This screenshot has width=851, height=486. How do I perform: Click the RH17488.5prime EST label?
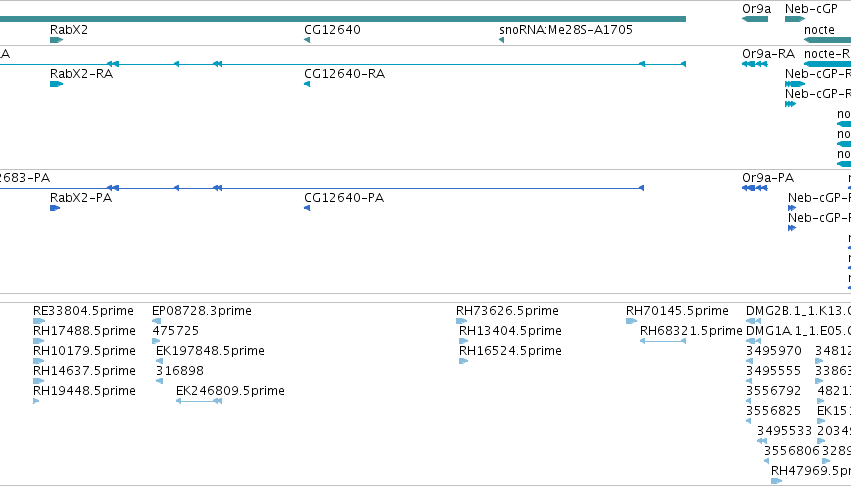[84, 331]
